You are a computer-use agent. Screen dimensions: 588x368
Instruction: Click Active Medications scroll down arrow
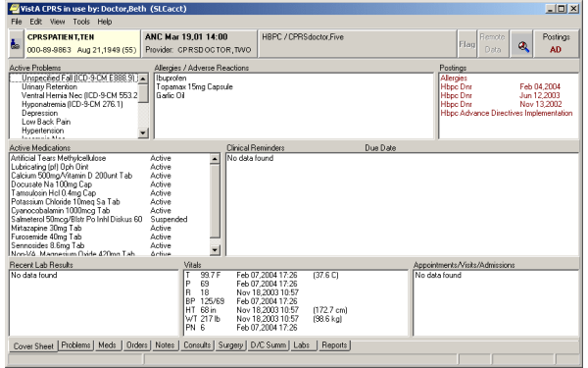[x=215, y=249]
